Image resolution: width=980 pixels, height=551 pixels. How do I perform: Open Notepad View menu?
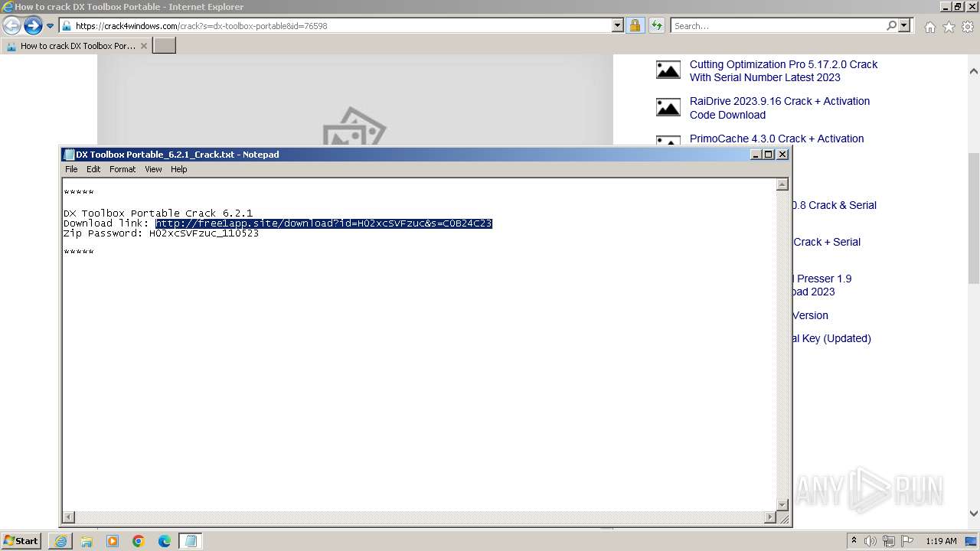153,169
